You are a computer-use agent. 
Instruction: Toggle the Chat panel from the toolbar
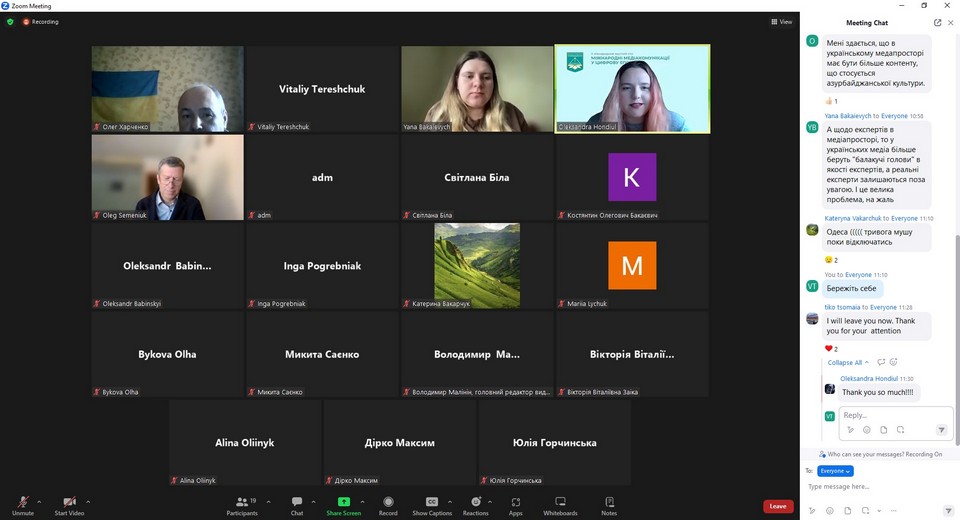tap(297, 505)
